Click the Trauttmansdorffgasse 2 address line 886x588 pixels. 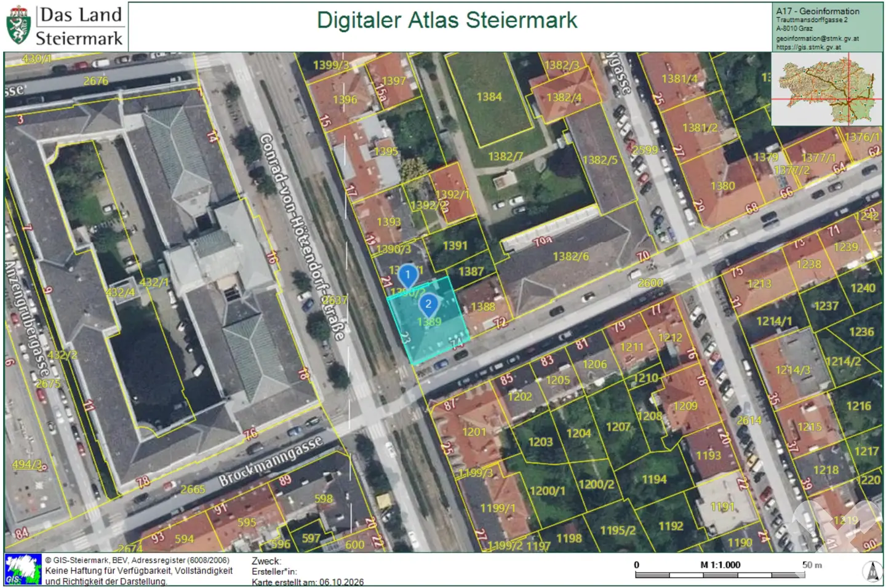point(812,20)
